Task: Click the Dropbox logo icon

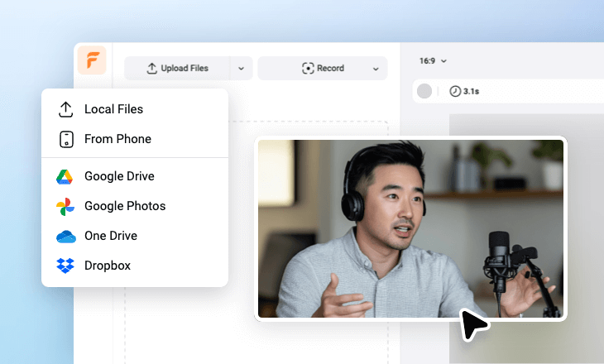Action: click(x=65, y=266)
